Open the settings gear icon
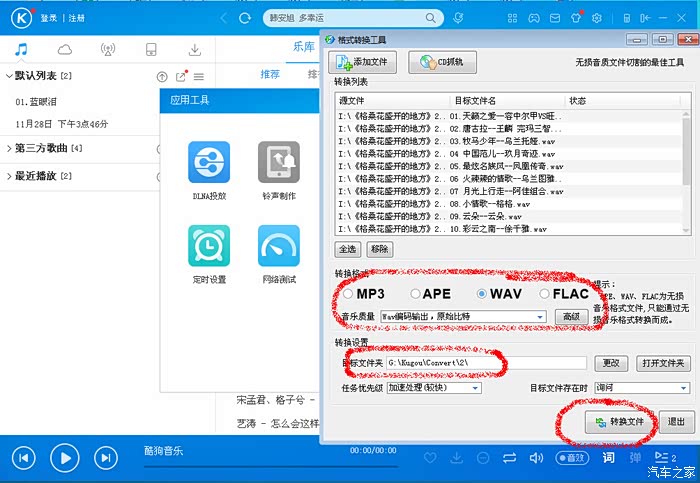The height and width of the screenshot is (483, 700). (597, 18)
